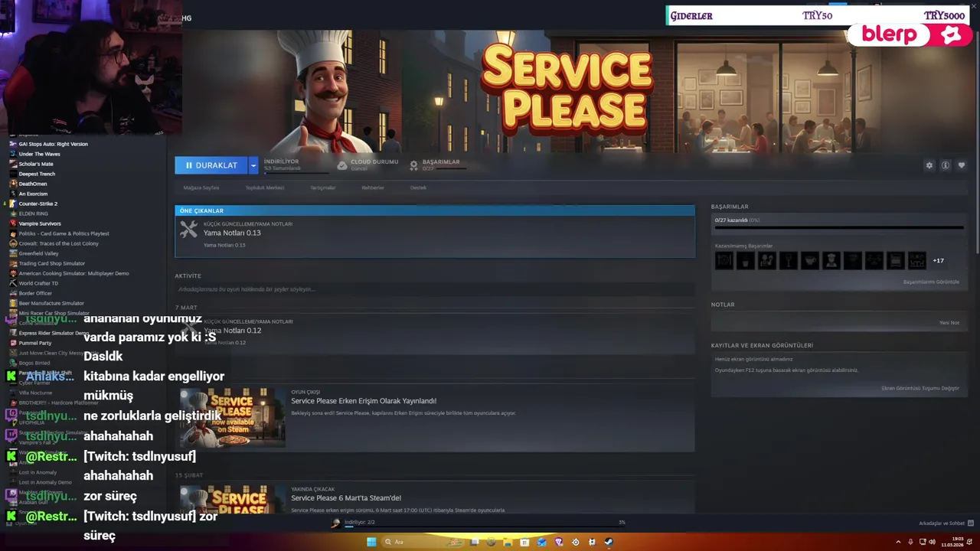
Task: Select ELDEN RING in the library list
Action: 33,214
